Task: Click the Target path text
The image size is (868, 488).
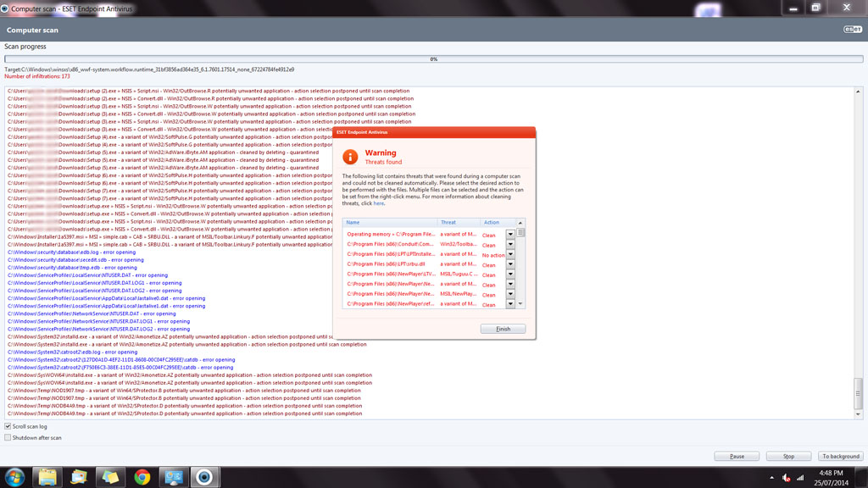Action: (x=149, y=69)
